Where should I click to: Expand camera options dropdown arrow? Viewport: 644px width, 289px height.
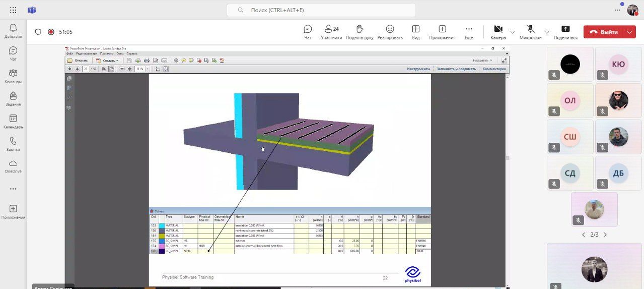513,32
